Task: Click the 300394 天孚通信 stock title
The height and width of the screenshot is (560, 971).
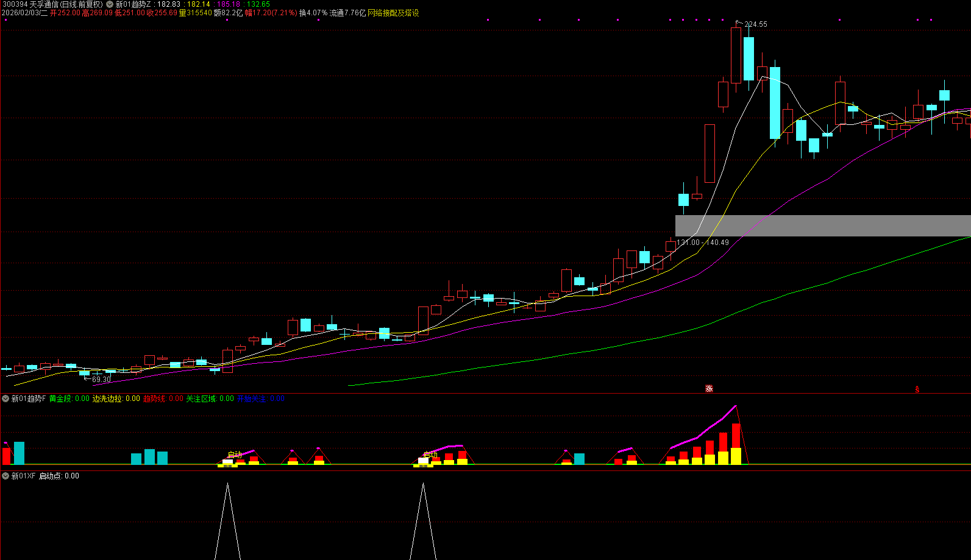Action: 52,4
